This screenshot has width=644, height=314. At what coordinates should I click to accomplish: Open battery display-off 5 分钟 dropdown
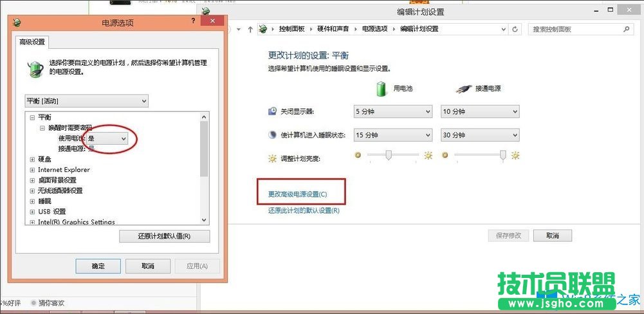[393, 111]
